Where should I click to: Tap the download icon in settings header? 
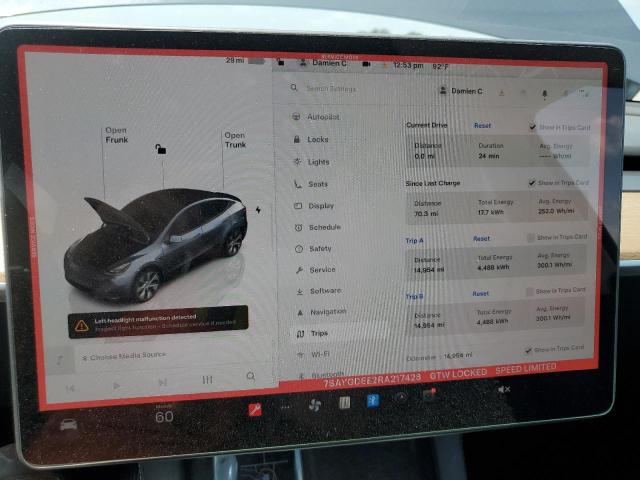[502, 93]
